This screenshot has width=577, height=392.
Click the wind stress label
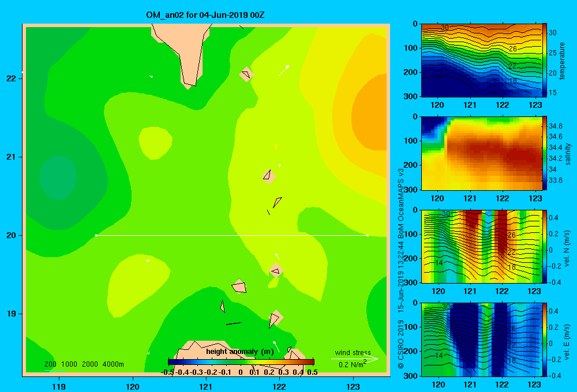tap(353, 352)
